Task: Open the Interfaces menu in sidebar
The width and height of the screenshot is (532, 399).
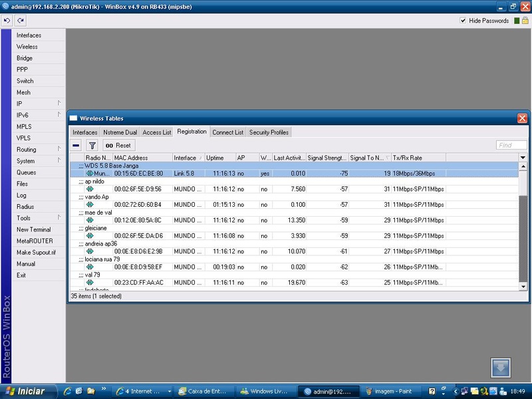Action: click(39, 35)
